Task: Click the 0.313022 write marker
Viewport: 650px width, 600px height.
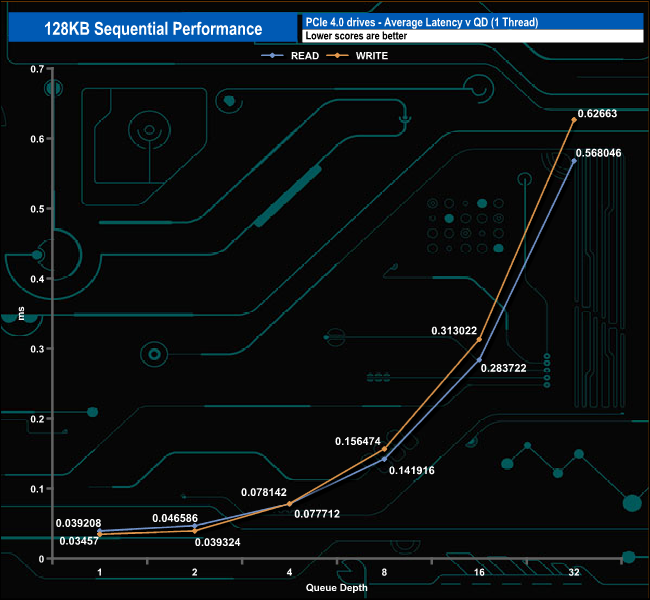Action: coord(479,339)
